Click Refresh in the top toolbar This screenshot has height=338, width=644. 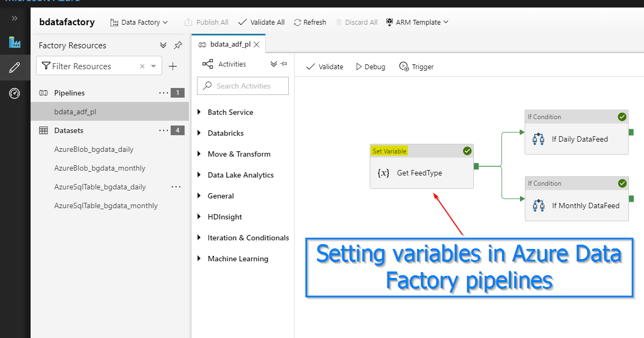(310, 22)
